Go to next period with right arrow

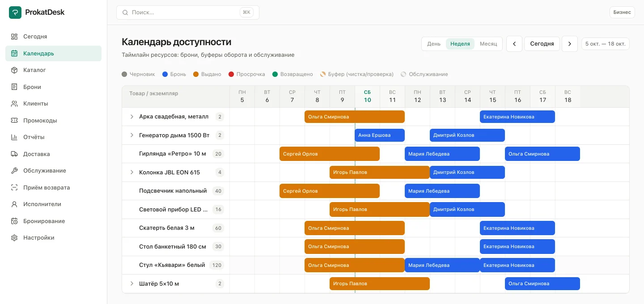tap(570, 44)
